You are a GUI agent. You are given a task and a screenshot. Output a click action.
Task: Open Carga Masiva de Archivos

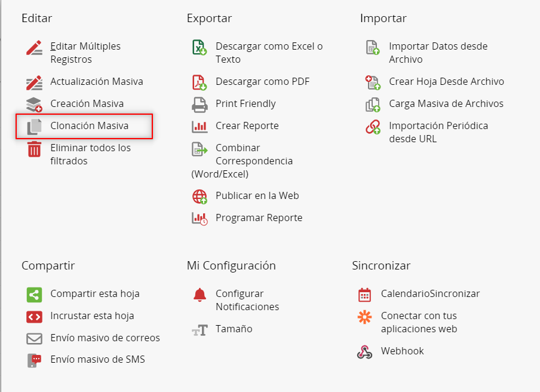point(446,104)
